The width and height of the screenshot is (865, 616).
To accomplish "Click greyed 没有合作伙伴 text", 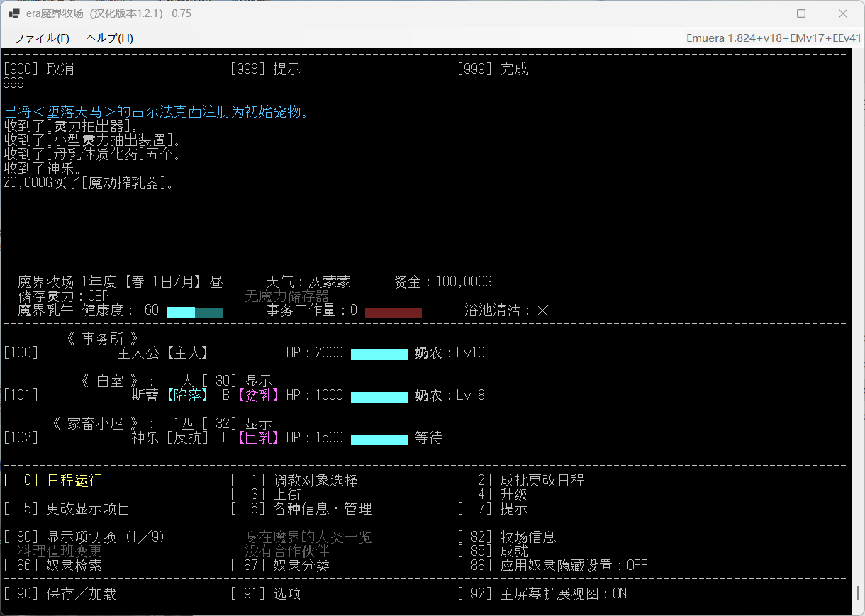I will coord(287,551).
